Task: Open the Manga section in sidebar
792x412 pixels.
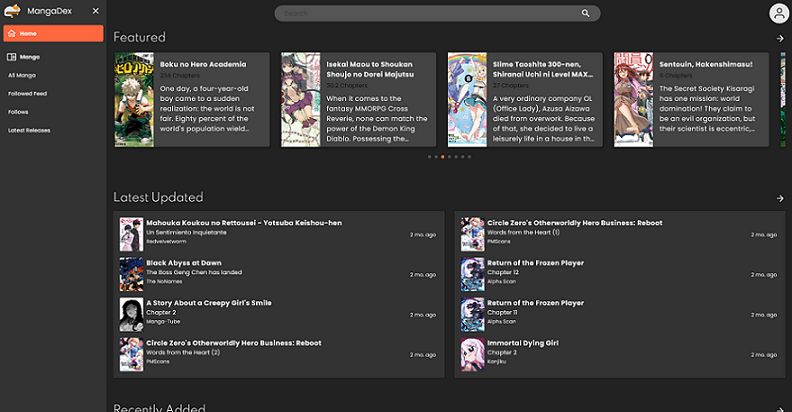Action: coord(23,57)
